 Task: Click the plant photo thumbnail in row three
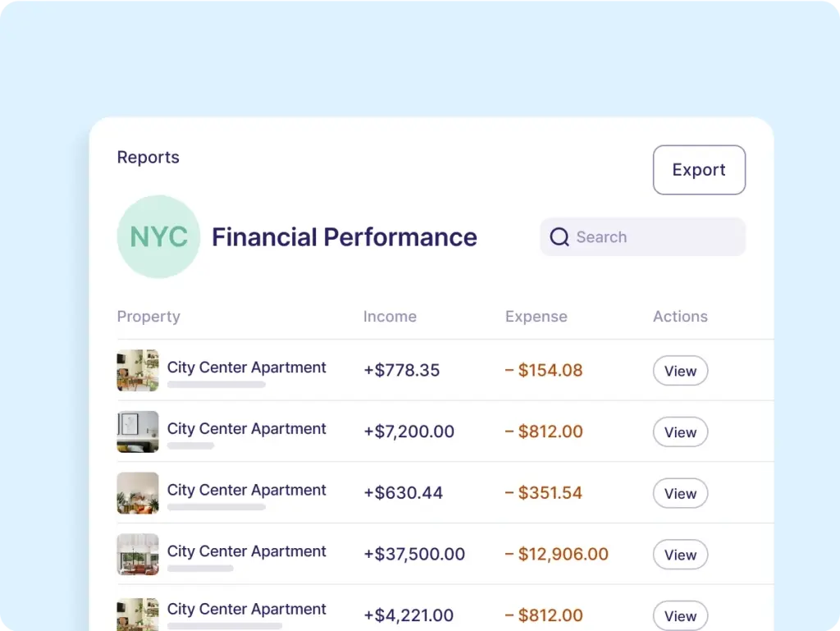(x=138, y=492)
